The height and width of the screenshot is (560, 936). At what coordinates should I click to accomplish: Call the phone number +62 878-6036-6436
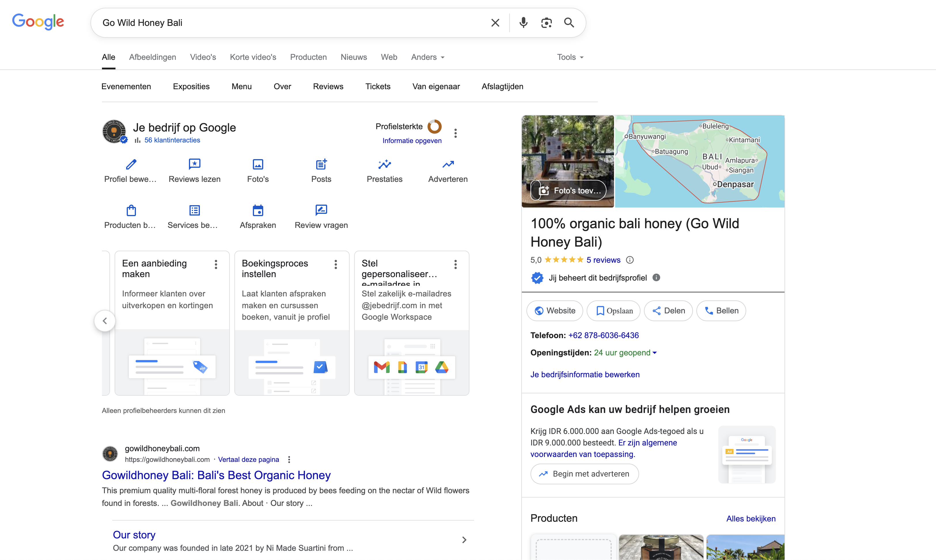[603, 335]
